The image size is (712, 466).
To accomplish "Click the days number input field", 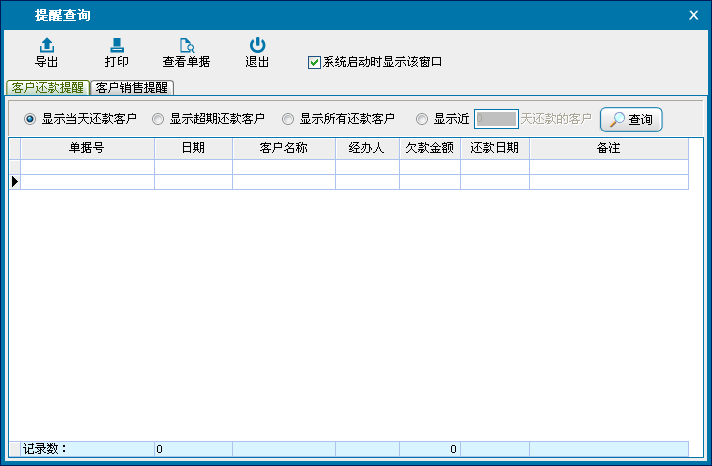I will pyautogui.click(x=496, y=119).
